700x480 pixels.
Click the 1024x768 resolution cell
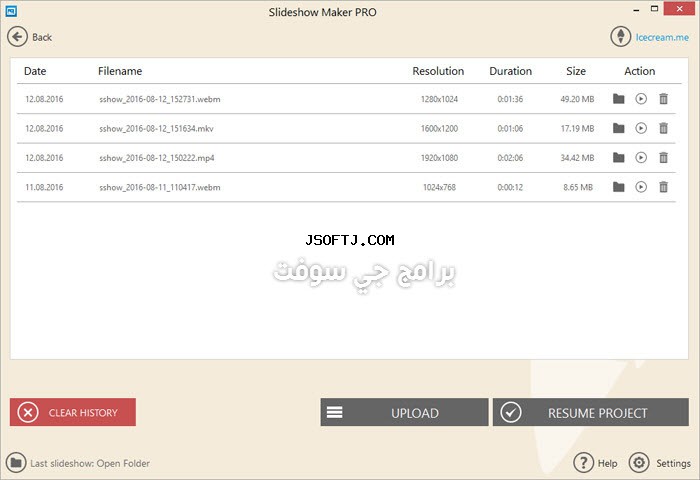pos(439,187)
